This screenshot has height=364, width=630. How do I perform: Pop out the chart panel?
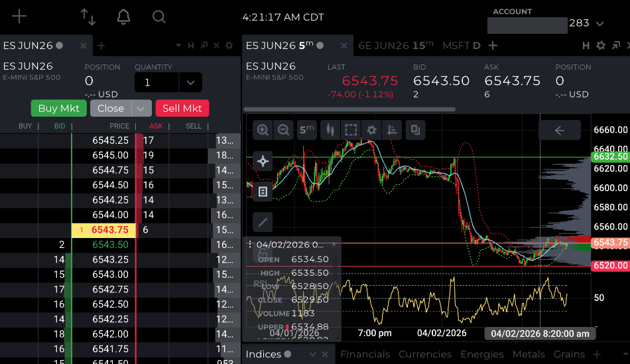click(x=616, y=45)
